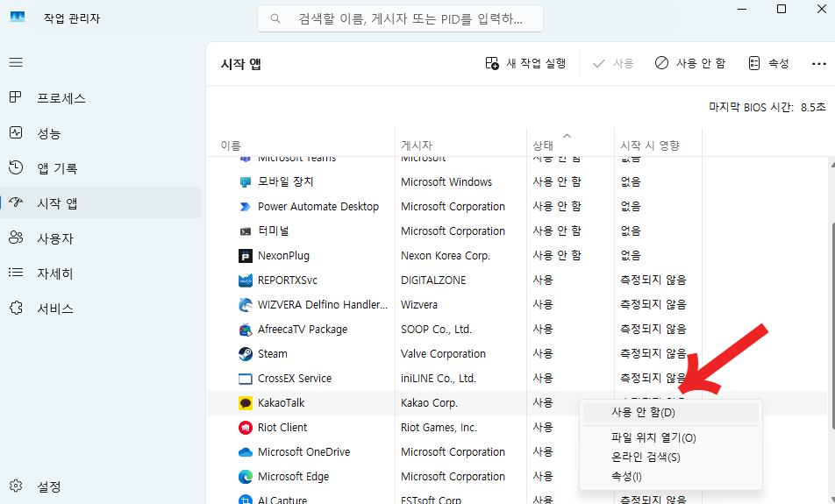The image size is (835, 504).
Task: Click the 마지막 BIOS 시간 value text
Action: click(x=812, y=107)
